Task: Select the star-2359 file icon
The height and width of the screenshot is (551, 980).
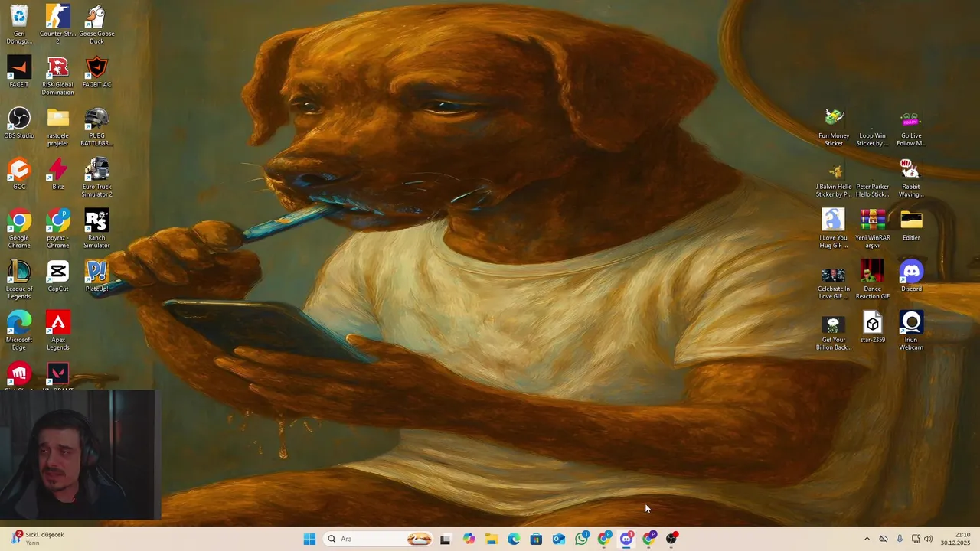Action: point(872,328)
